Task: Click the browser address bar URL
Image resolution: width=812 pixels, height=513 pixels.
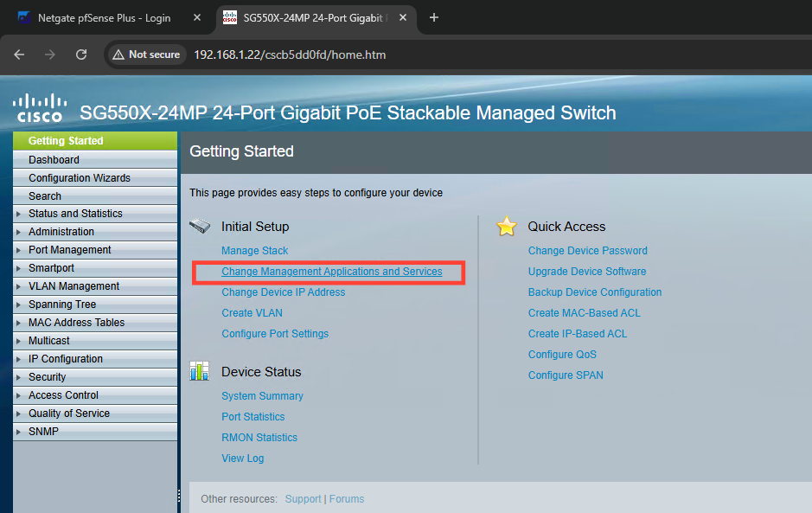Action: (x=290, y=55)
